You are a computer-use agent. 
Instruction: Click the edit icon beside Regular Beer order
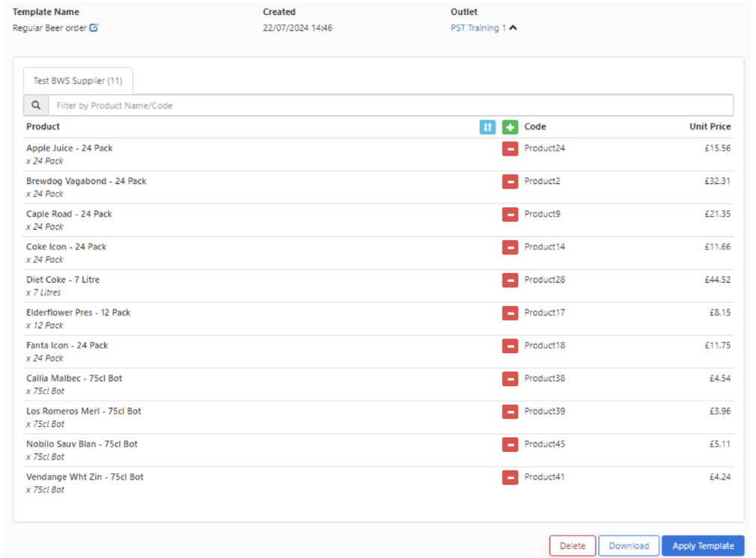(94, 28)
